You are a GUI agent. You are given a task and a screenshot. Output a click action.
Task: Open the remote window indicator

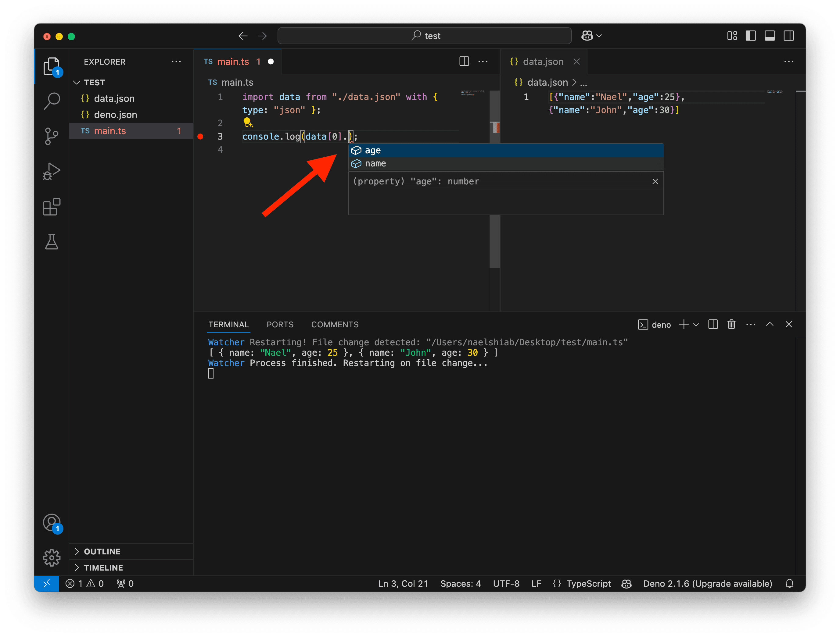47,583
